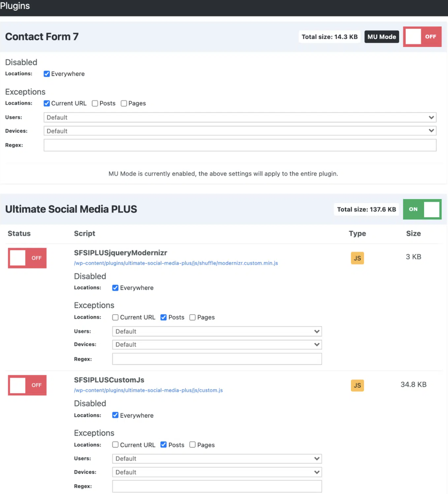Focus Regex field for SFSIPLUSCustomJs
The image size is (448, 494).
217,486
